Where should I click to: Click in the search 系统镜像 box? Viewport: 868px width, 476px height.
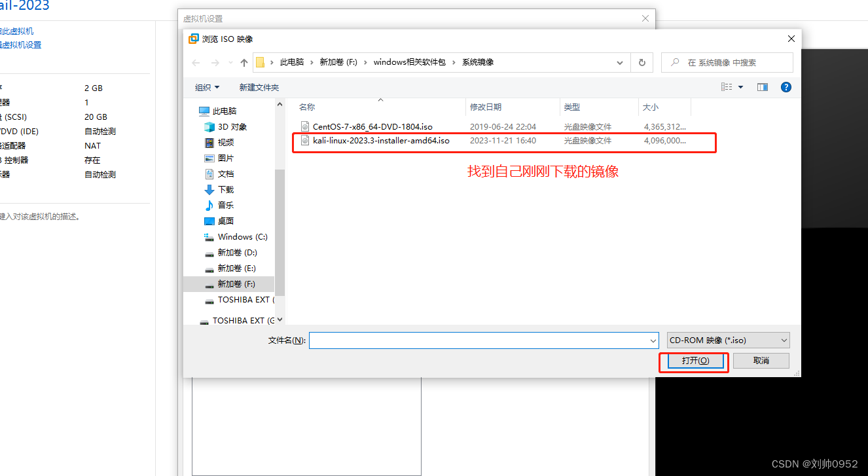pyautogui.click(x=727, y=62)
